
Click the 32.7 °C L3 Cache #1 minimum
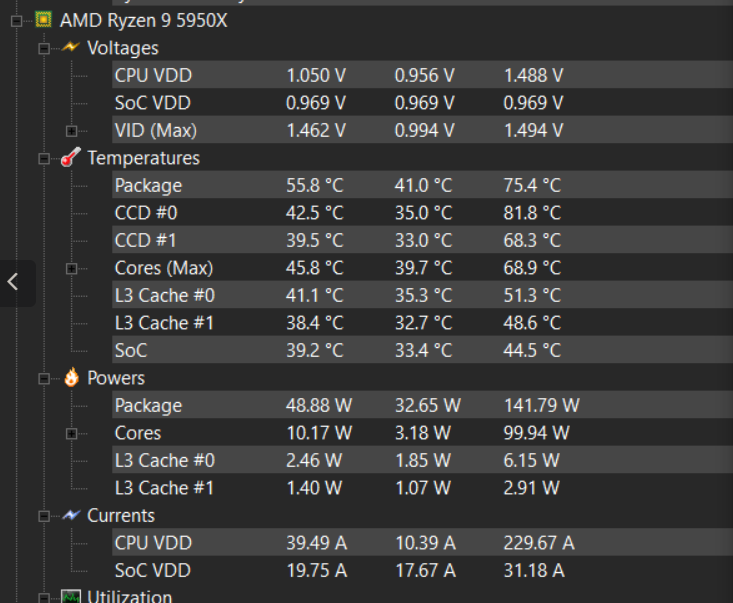coord(424,323)
